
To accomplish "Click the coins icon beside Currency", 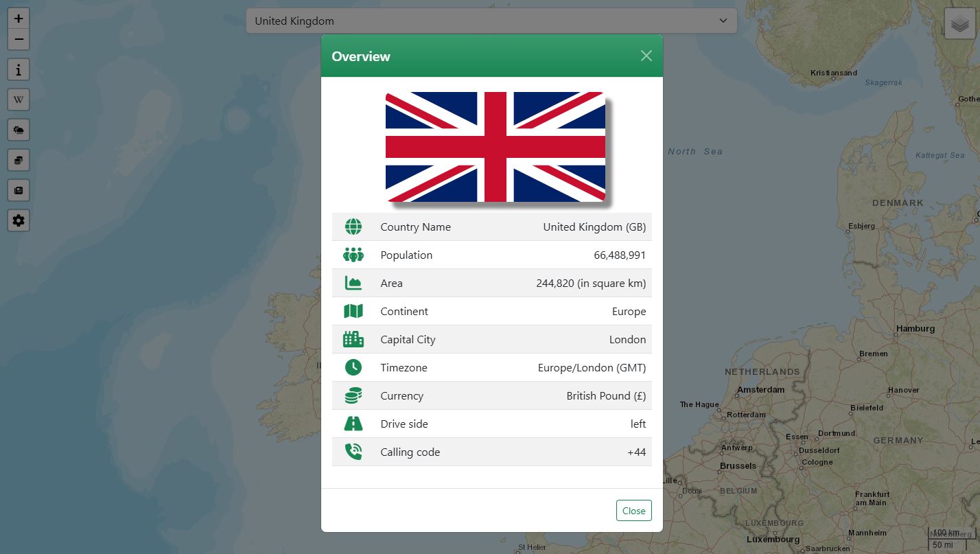I will (x=353, y=395).
